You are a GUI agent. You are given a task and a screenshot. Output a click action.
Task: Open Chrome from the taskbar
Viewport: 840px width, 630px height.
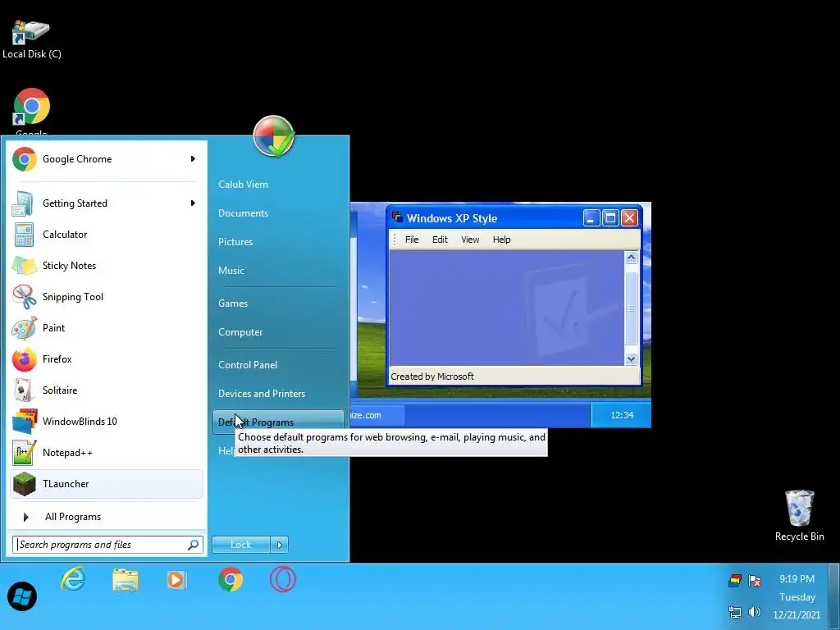pyautogui.click(x=231, y=580)
